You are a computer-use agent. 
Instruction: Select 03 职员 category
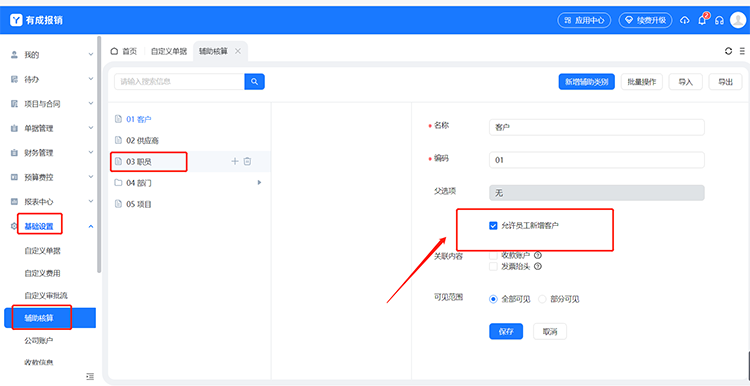139,162
